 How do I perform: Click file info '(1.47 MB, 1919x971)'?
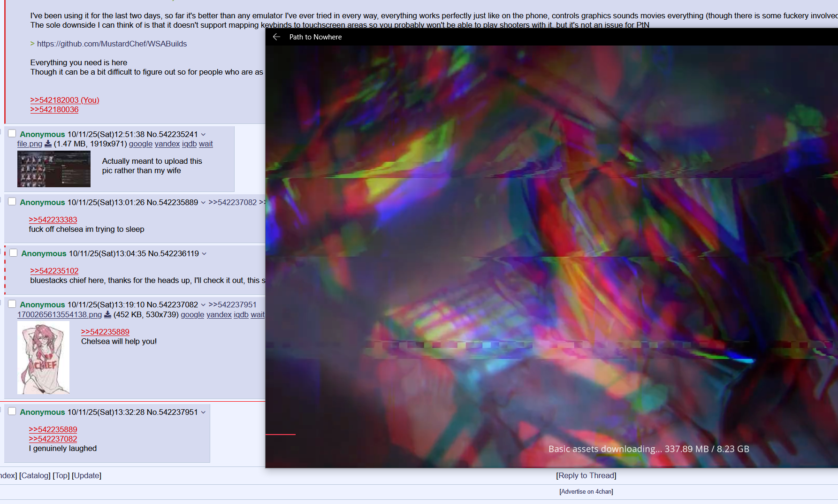(x=90, y=144)
